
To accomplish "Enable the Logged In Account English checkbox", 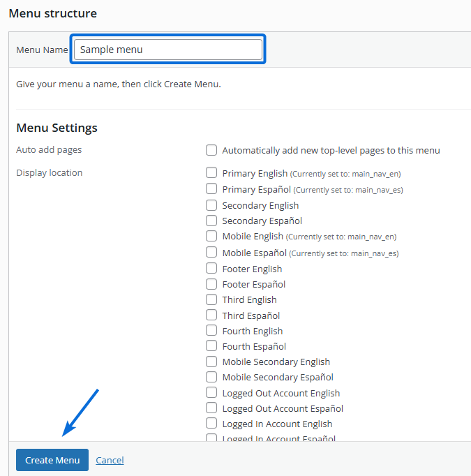I will pos(211,424).
